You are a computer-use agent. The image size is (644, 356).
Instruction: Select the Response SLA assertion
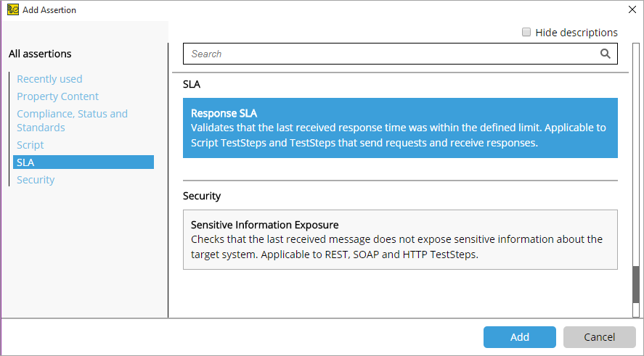pos(400,128)
